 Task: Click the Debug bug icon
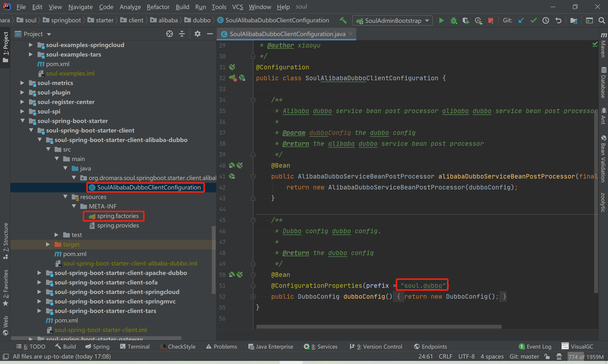(454, 21)
